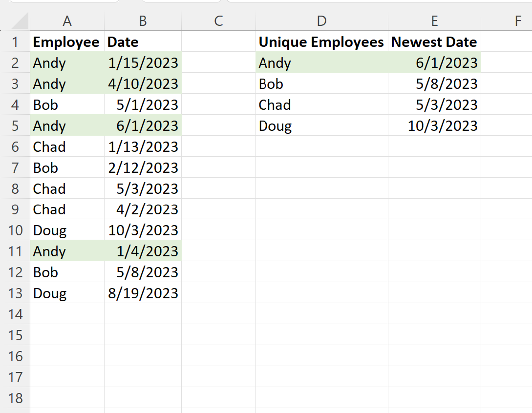This screenshot has width=532, height=413.
Task: Select Doug in row 10 of column A
Action: tap(67, 230)
